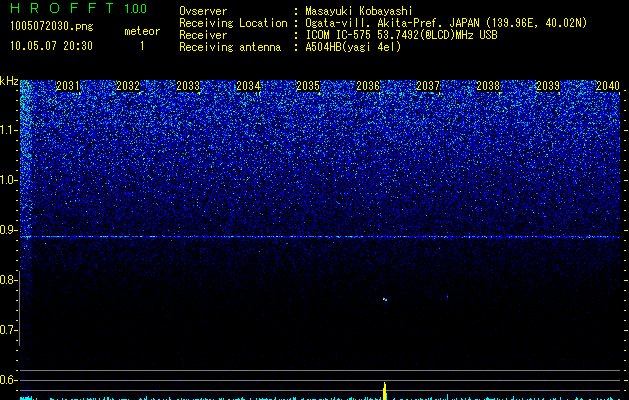Click the yellow power spike at bottom
Viewport: 629px width, 400px height.
click(x=385, y=391)
